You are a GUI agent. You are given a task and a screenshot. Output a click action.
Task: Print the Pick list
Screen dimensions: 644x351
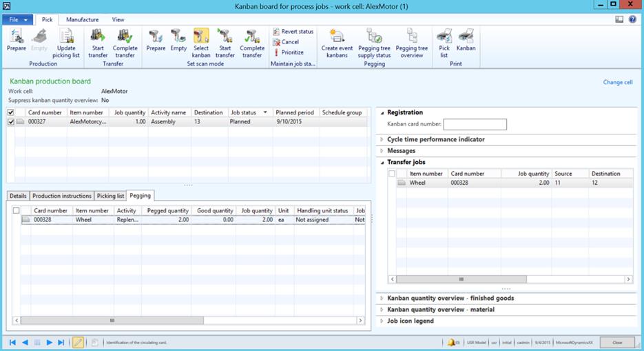point(444,43)
